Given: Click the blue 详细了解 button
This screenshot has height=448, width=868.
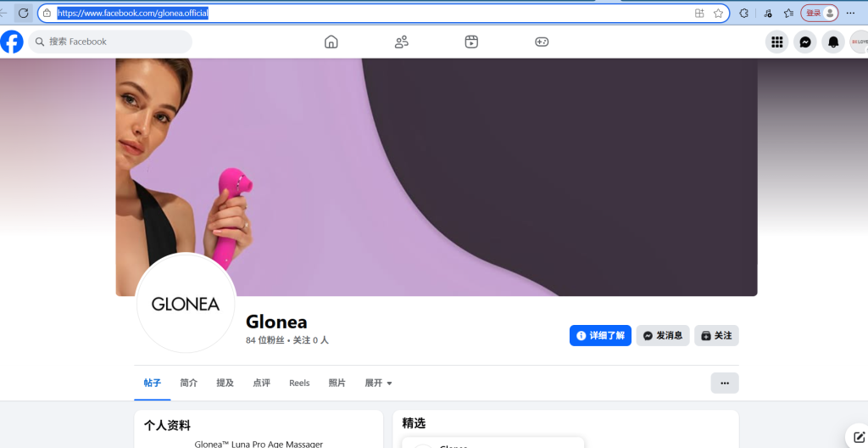Looking at the screenshot, I should point(601,335).
